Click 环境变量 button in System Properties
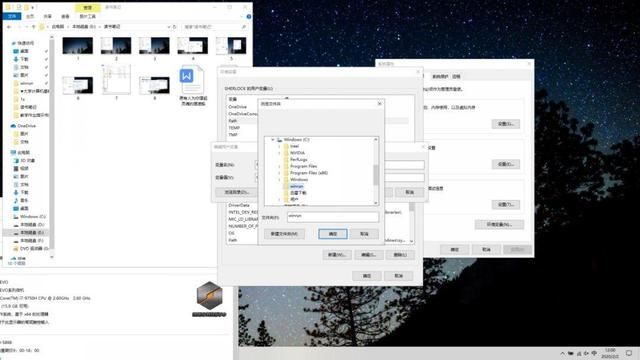Viewport: 640px width, 360px height. pyautogui.click(x=499, y=224)
